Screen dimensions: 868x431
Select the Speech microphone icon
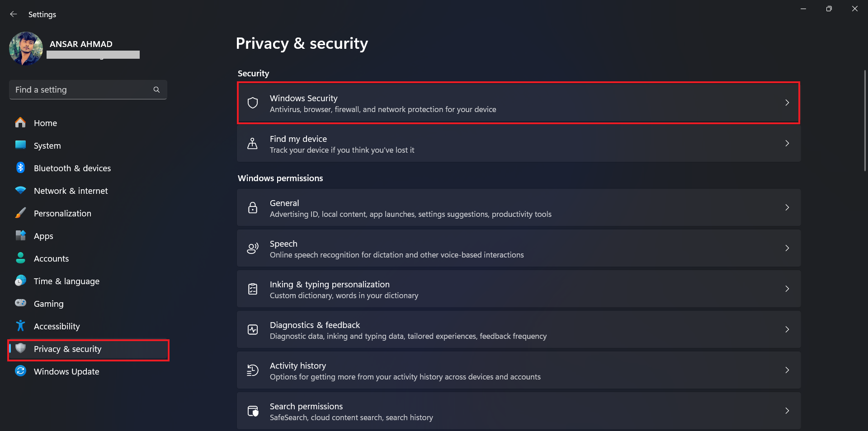(x=252, y=248)
